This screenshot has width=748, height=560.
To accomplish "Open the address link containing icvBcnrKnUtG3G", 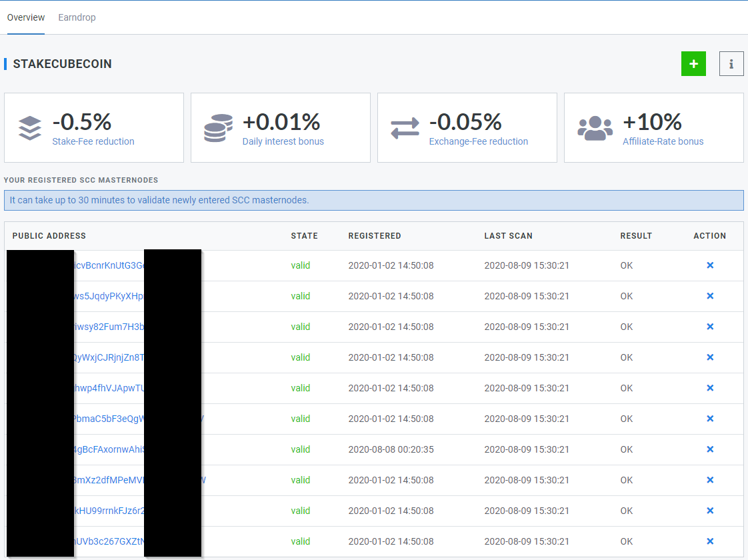I will [109, 265].
